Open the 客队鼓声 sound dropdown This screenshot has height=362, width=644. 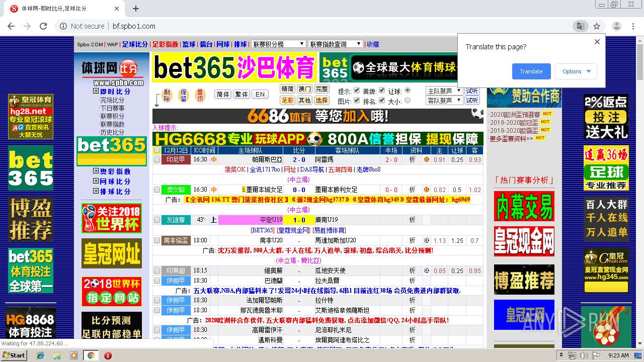[444, 101]
